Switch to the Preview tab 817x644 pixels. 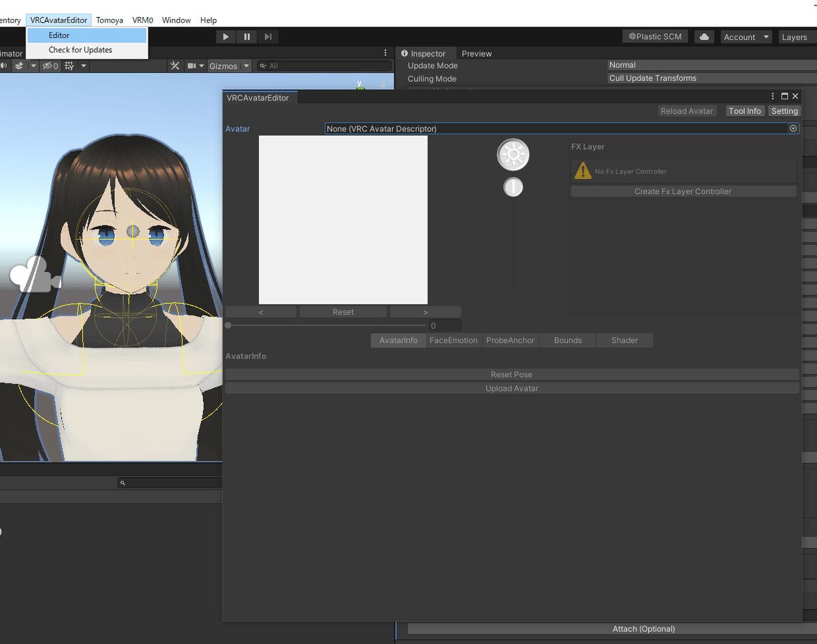click(x=477, y=53)
